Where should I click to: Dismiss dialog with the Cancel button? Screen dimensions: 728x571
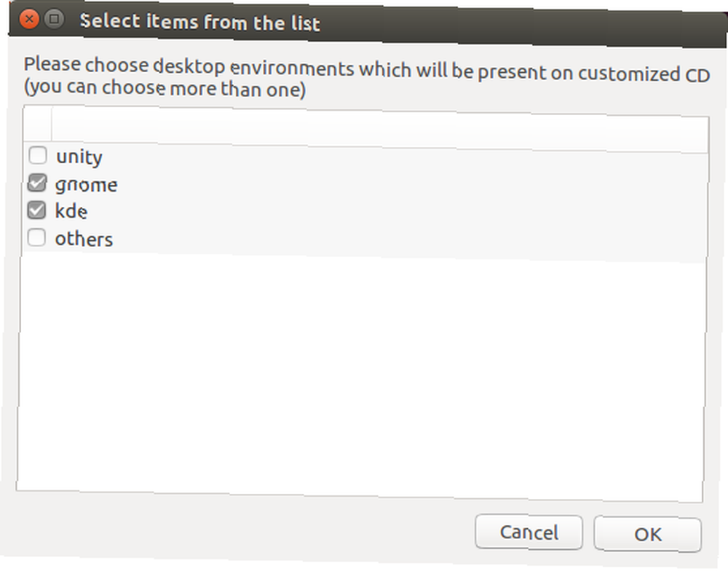point(529,532)
